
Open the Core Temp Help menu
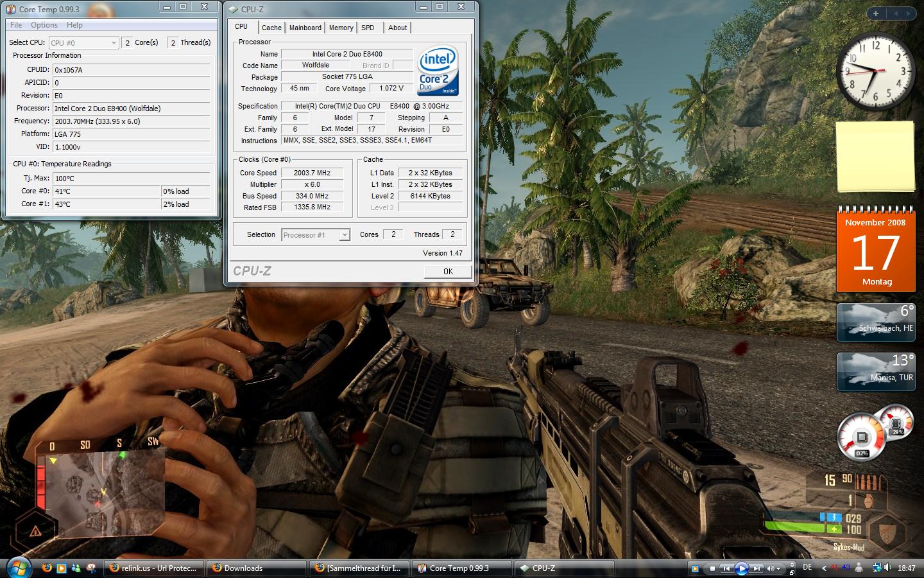click(74, 25)
